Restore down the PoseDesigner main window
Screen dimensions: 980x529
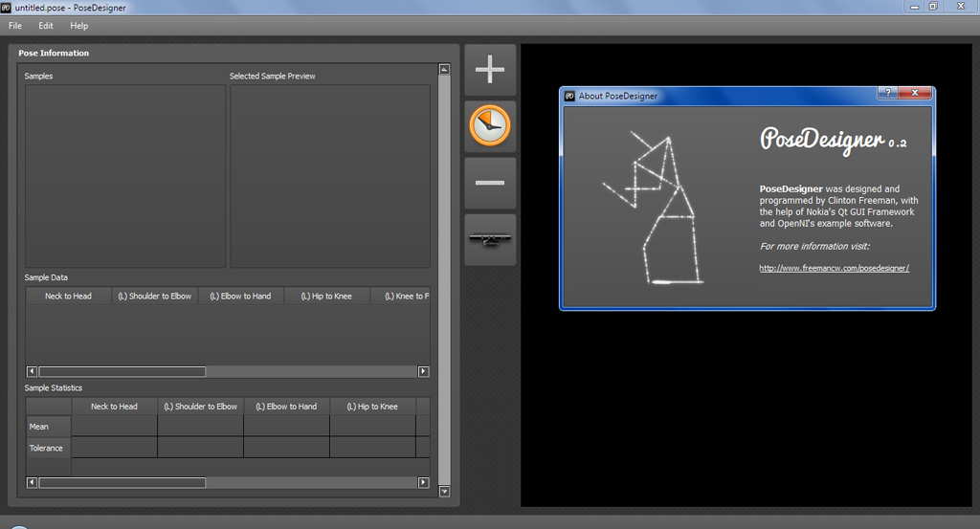933,7
